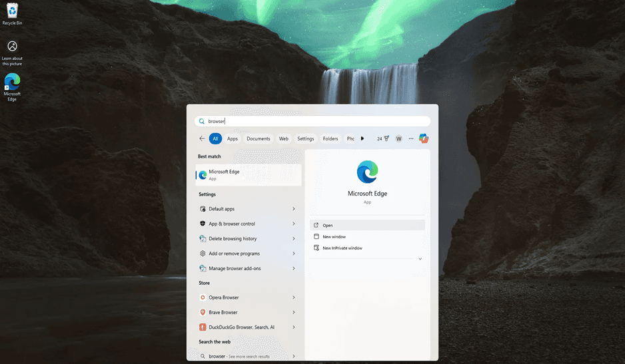Expand the Delete browsing history chevron
The width and height of the screenshot is (625, 364).
294,238
